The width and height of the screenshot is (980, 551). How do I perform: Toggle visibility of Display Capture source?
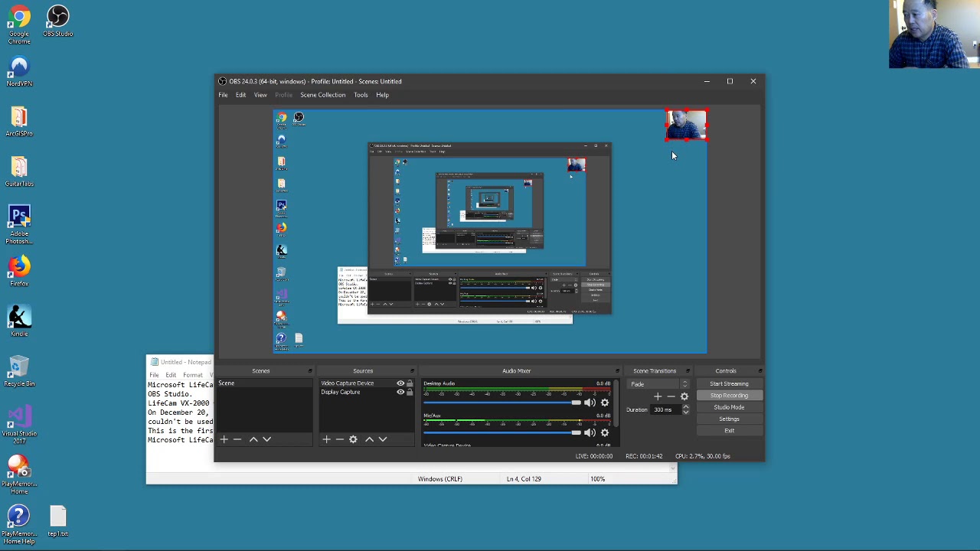(x=400, y=393)
